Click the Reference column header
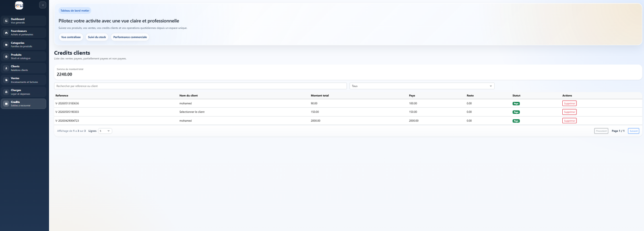Screen dimensions: 644x231 [62, 96]
